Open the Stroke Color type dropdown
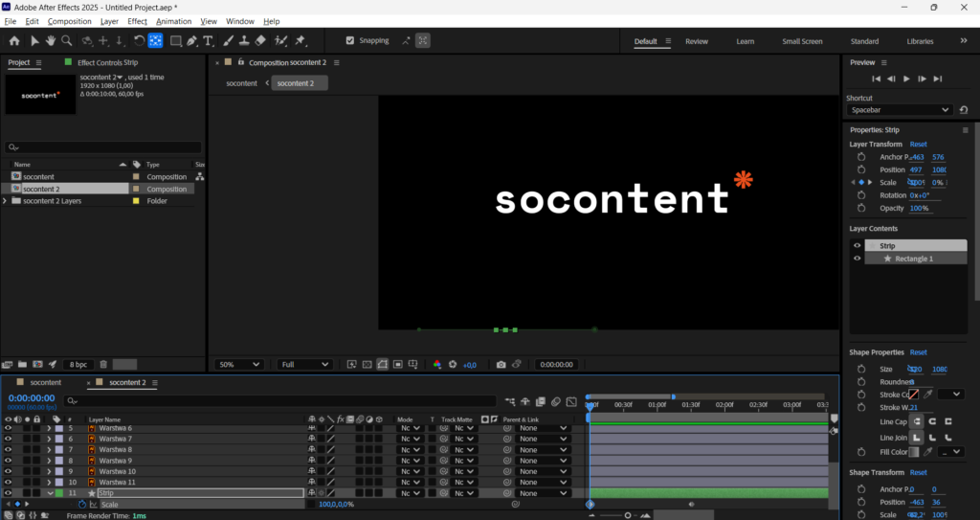Screen dimensions: 980x520 pyautogui.click(x=950, y=395)
